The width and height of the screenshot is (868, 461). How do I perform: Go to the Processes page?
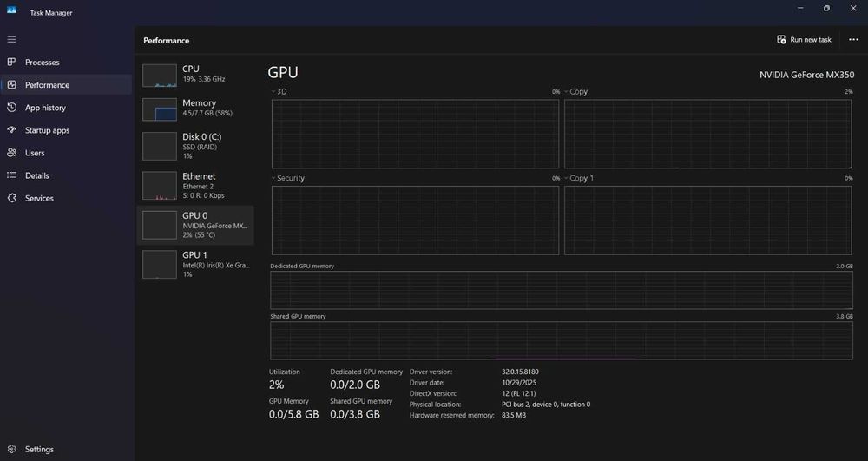pyautogui.click(x=42, y=63)
